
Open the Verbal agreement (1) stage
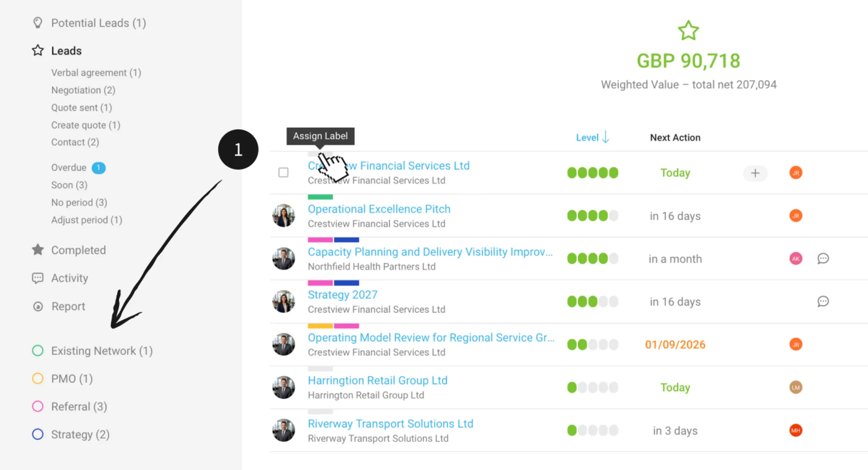tap(96, 73)
